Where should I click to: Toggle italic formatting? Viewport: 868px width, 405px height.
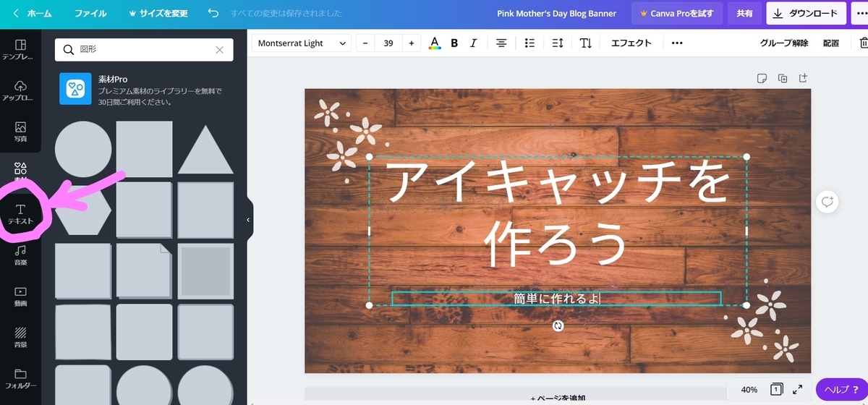(473, 43)
